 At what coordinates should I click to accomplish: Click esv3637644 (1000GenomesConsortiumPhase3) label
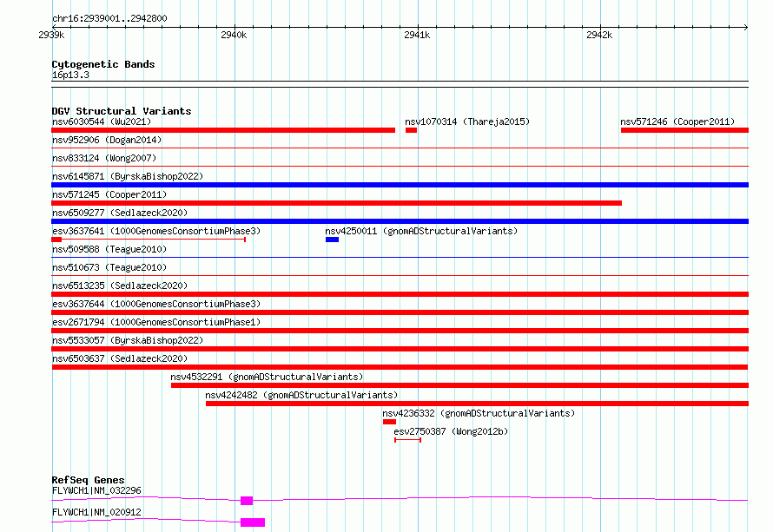tap(156, 304)
